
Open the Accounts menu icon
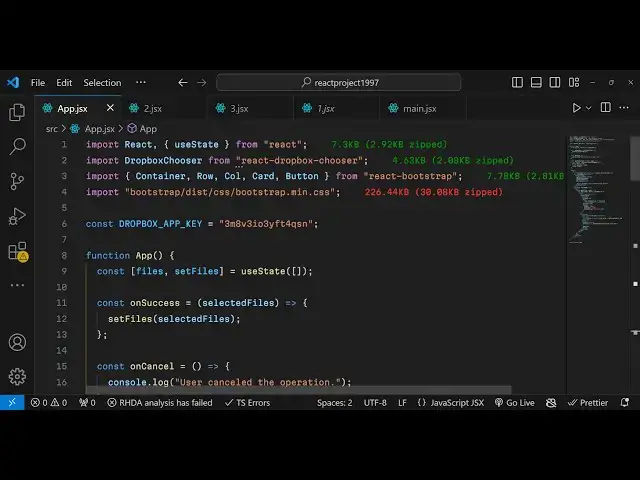click(17, 342)
